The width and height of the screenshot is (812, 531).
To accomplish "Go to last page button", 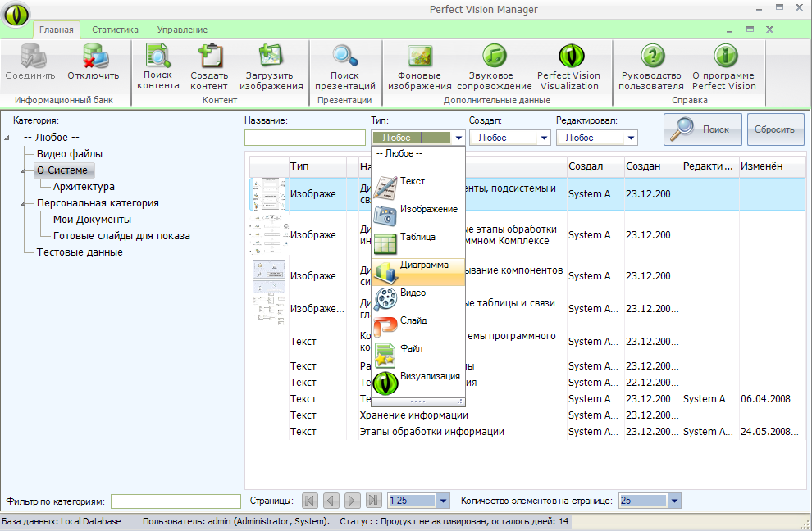I will (373, 501).
